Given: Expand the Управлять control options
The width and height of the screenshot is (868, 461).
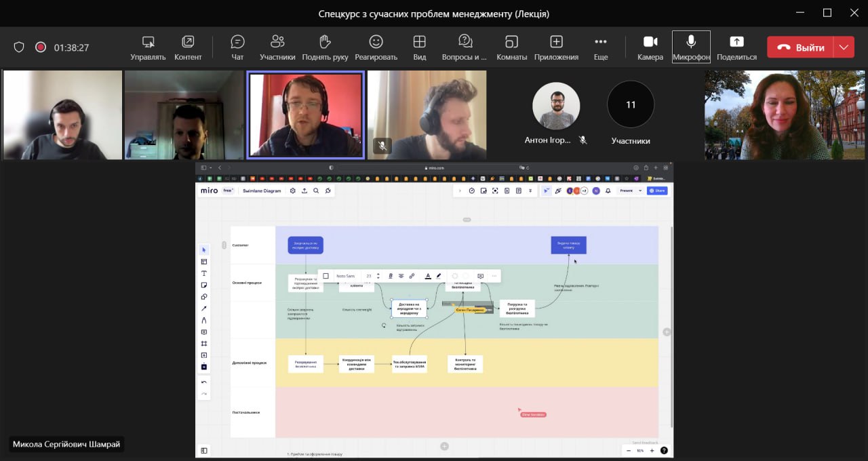Looking at the screenshot, I should pyautogui.click(x=148, y=47).
